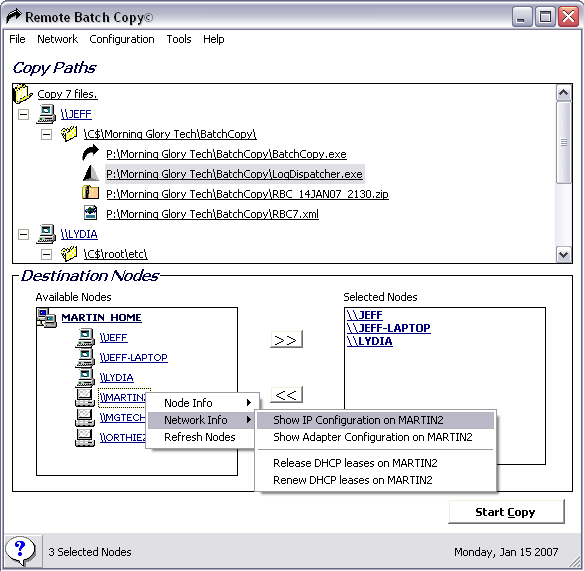Click the Copy 7 files folder icon

(x=23, y=93)
